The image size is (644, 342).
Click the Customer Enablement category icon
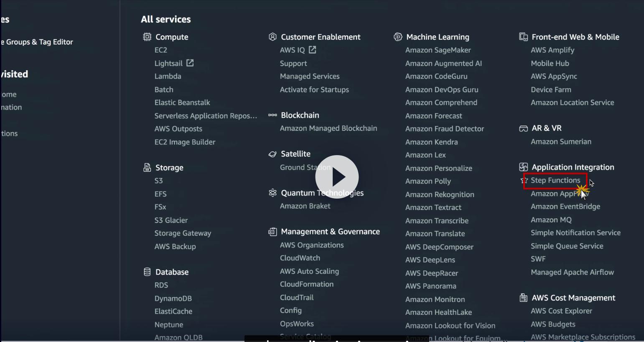click(x=272, y=37)
